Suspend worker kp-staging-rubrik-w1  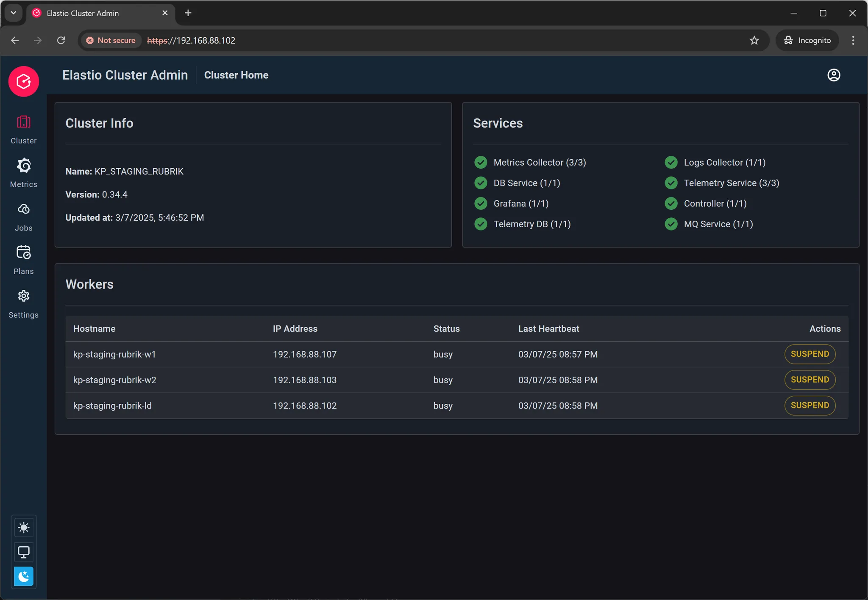tap(810, 354)
